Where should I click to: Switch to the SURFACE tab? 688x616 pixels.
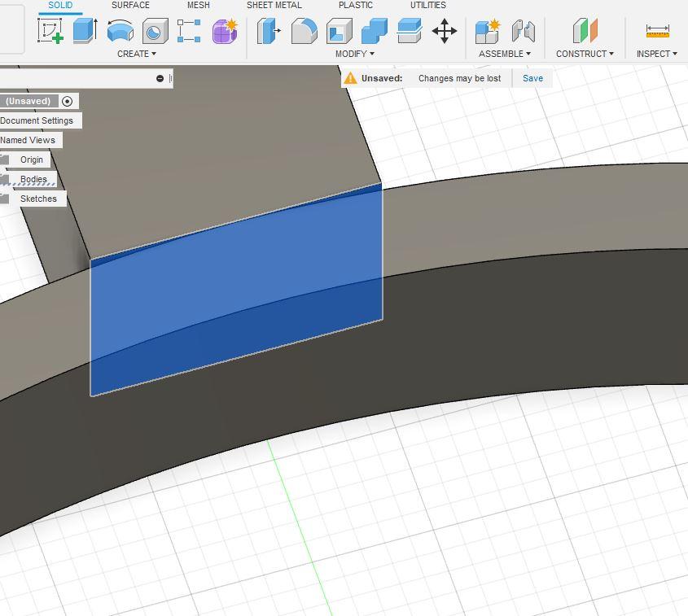pos(130,5)
